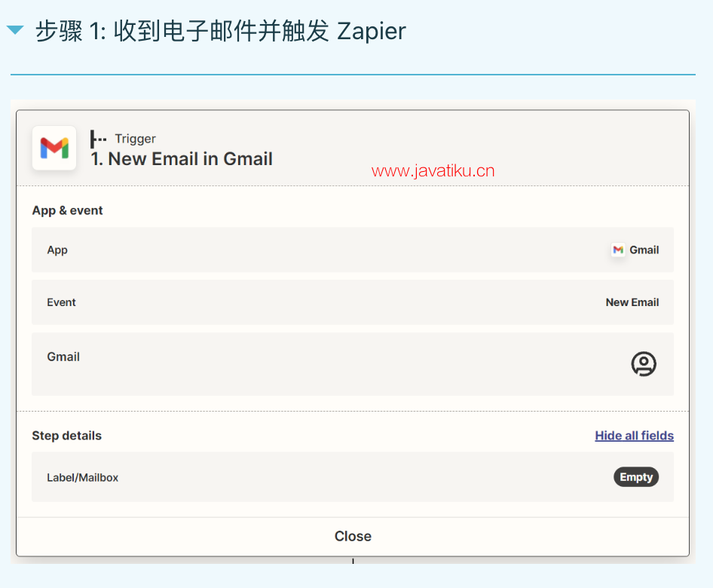This screenshot has height=588, width=713.
Task: Click the 'Step details' heading
Action: (x=67, y=436)
